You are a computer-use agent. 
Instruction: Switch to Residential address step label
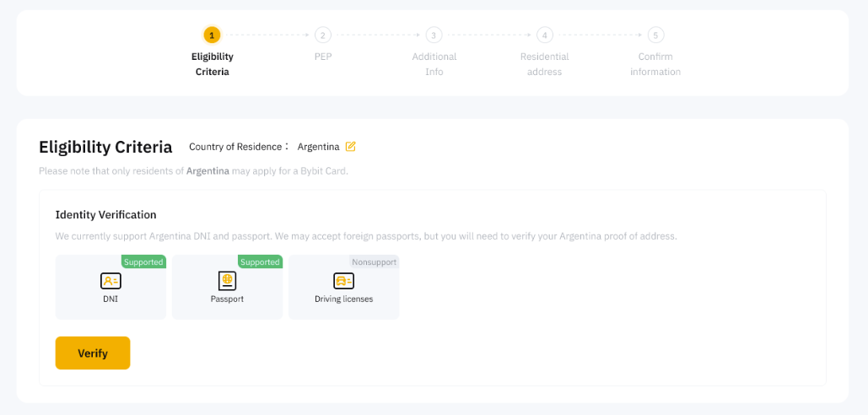[x=545, y=64]
